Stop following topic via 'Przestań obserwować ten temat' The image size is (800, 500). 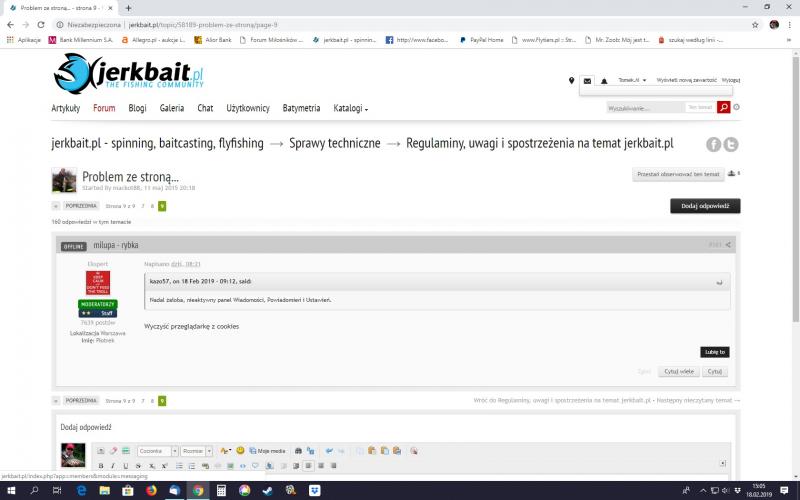[x=678, y=174]
